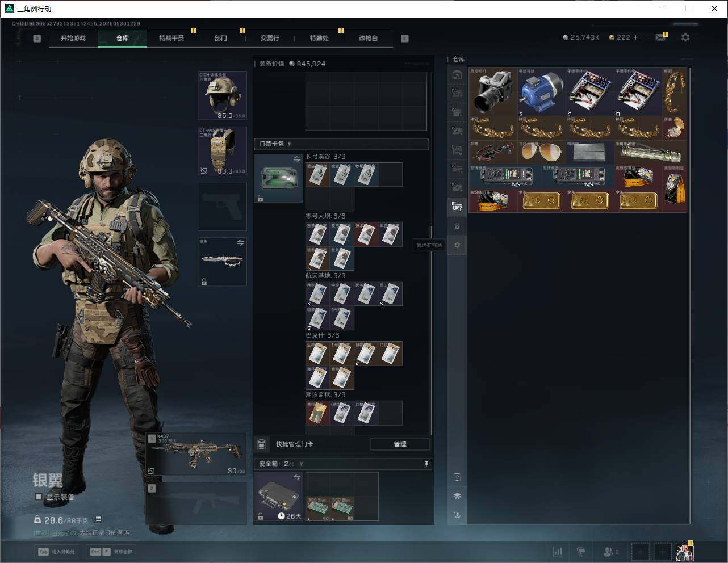Open the 特战干员 tab
Viewport: 728px width, 563px height.
point(171,38)
